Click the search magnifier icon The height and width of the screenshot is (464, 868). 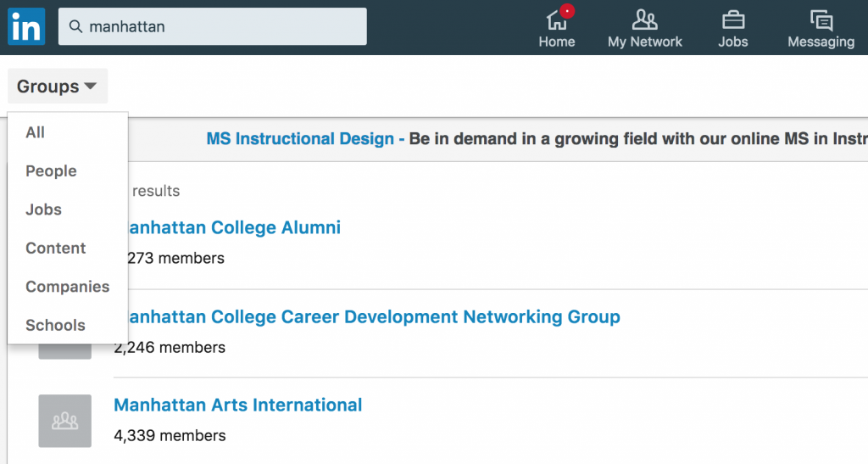coord(75,26)
